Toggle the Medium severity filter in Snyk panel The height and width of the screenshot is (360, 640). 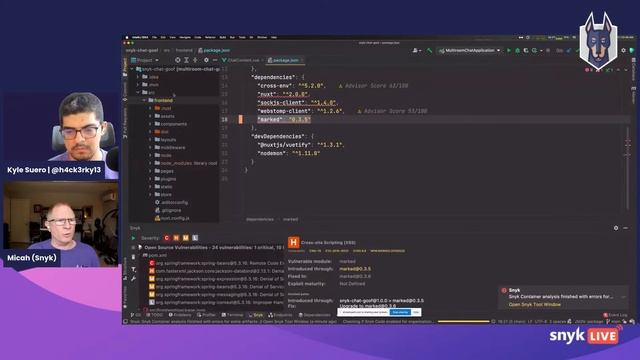point(186,238)
